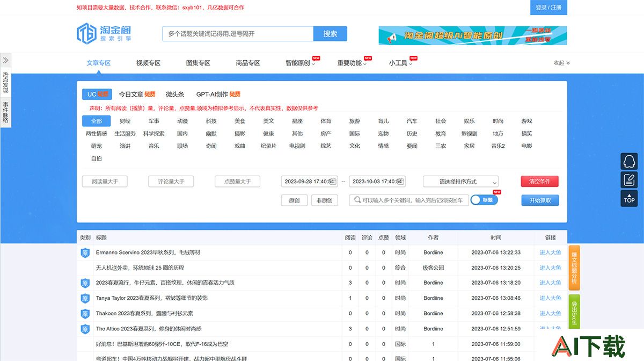This screenshot has width=644, height=361.
Task: Open the end date 2023-10-03 picker
Action: [x=377, y=182]
